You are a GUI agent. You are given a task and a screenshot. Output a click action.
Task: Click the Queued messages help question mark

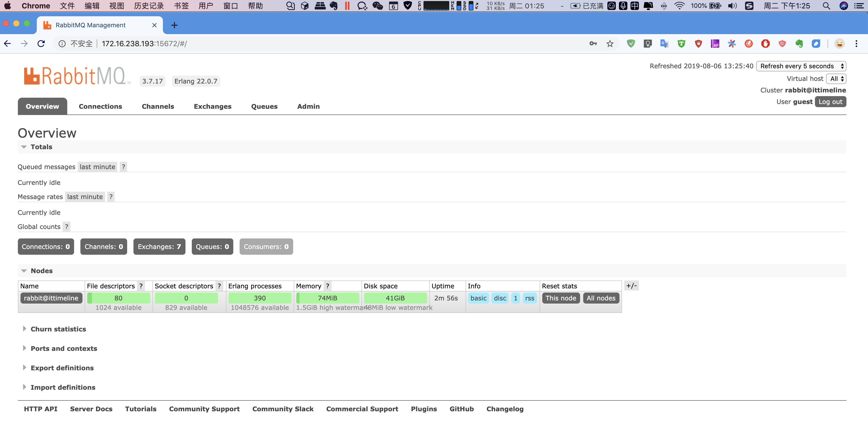coord(123,167)
